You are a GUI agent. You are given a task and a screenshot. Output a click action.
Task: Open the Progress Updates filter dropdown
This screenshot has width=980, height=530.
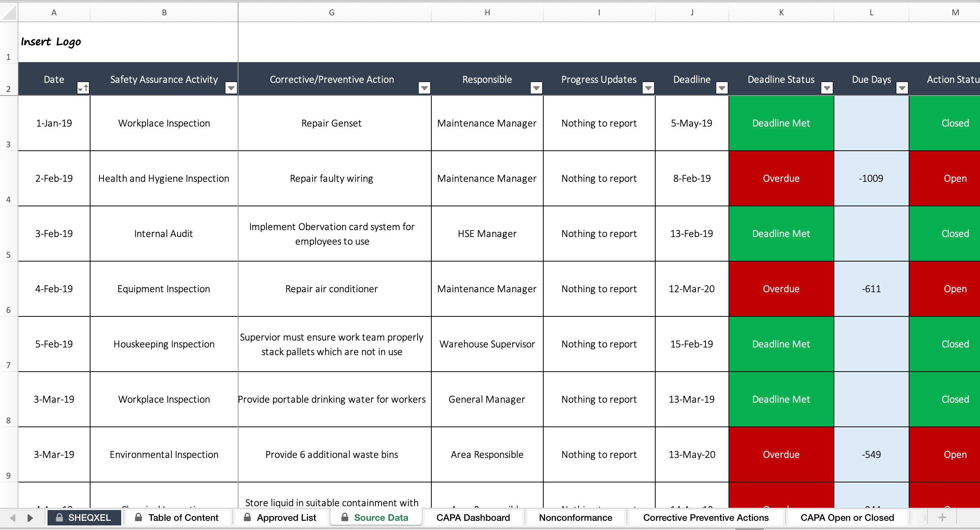tap(648, 88)
